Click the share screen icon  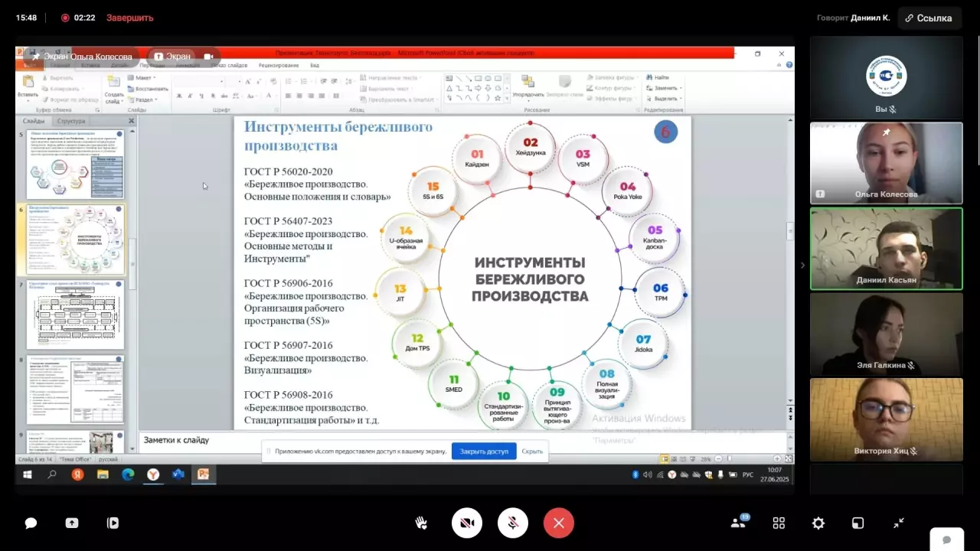click(x=72, y=523)
